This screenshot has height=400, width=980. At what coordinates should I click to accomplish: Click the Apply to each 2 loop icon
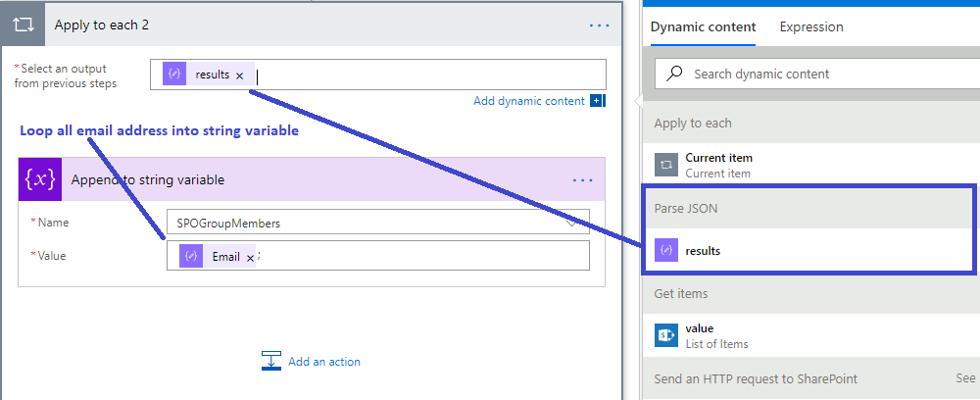[24, 25]
